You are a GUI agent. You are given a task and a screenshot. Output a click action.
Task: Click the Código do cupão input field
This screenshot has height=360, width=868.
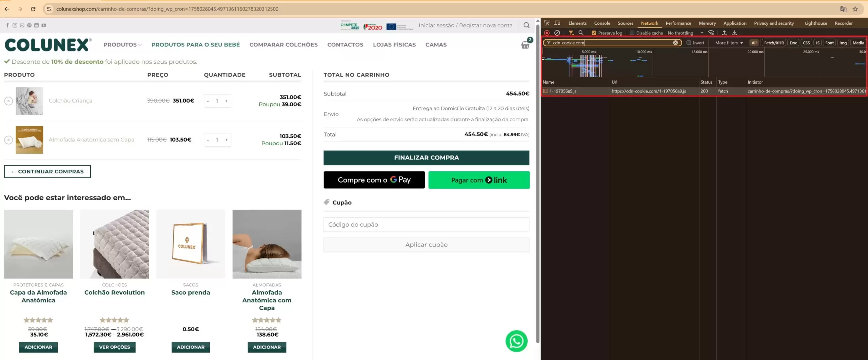[426, 225]
